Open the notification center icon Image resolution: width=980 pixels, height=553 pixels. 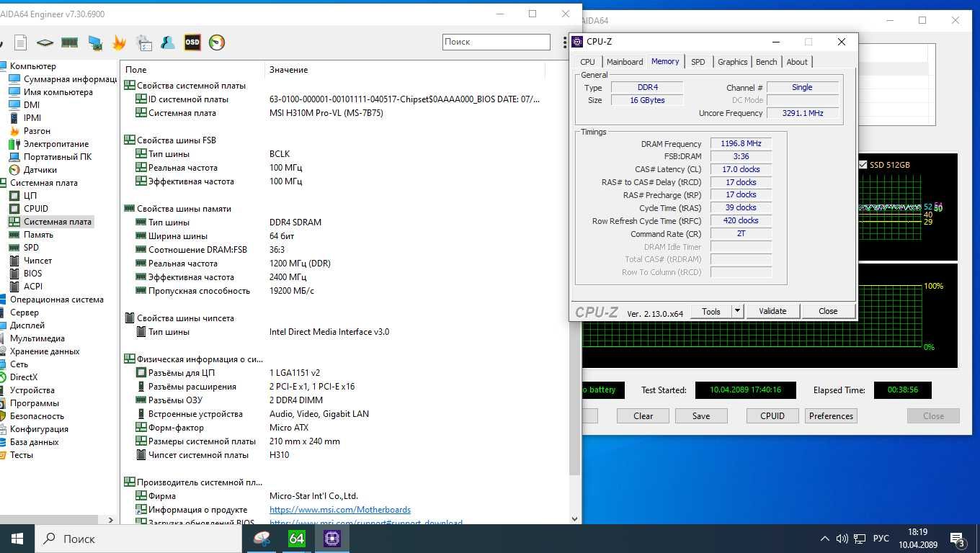point(958,539)
